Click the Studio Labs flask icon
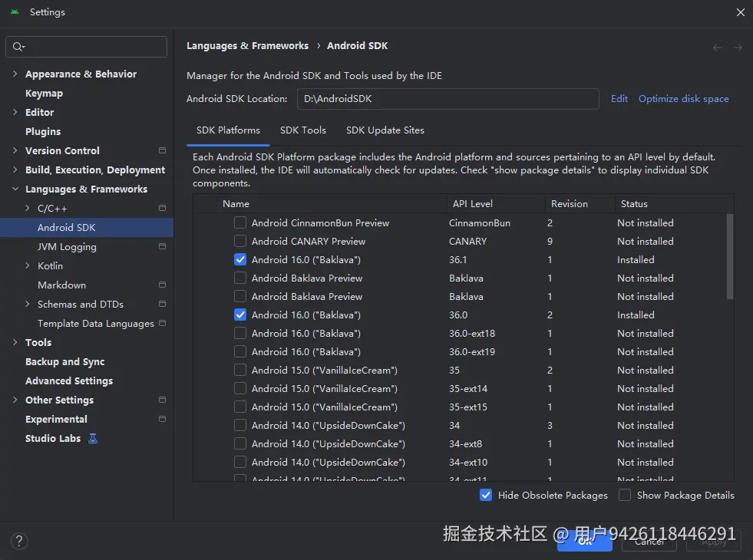 point(93,438)
